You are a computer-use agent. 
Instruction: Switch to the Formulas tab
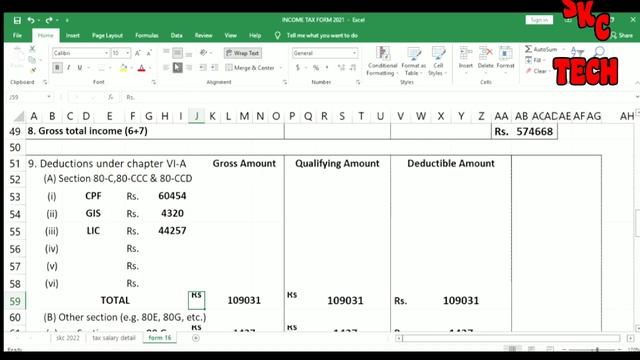pyautogui.click(x=147, y=36)
